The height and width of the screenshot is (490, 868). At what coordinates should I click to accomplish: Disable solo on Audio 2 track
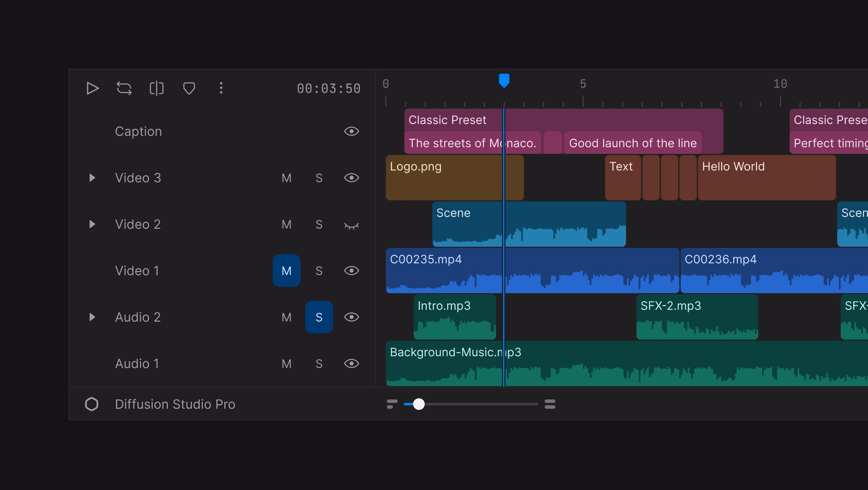click(319, 317)
